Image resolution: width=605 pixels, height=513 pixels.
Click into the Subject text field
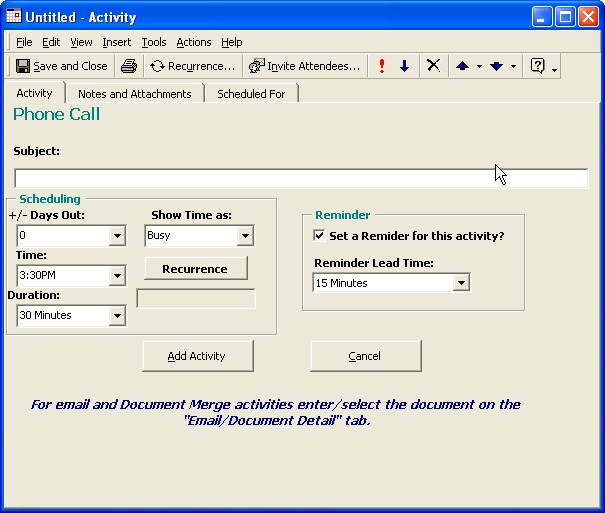(300, 179)
